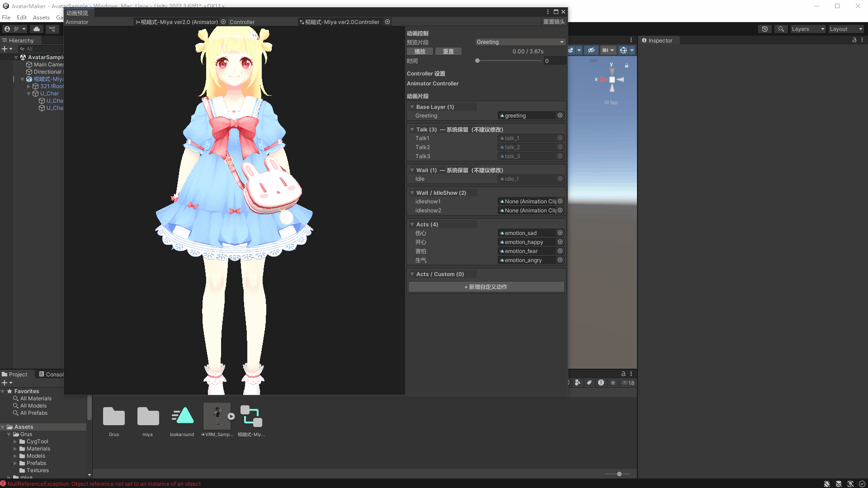Click the version control icon in toolbar

(52, 29)
